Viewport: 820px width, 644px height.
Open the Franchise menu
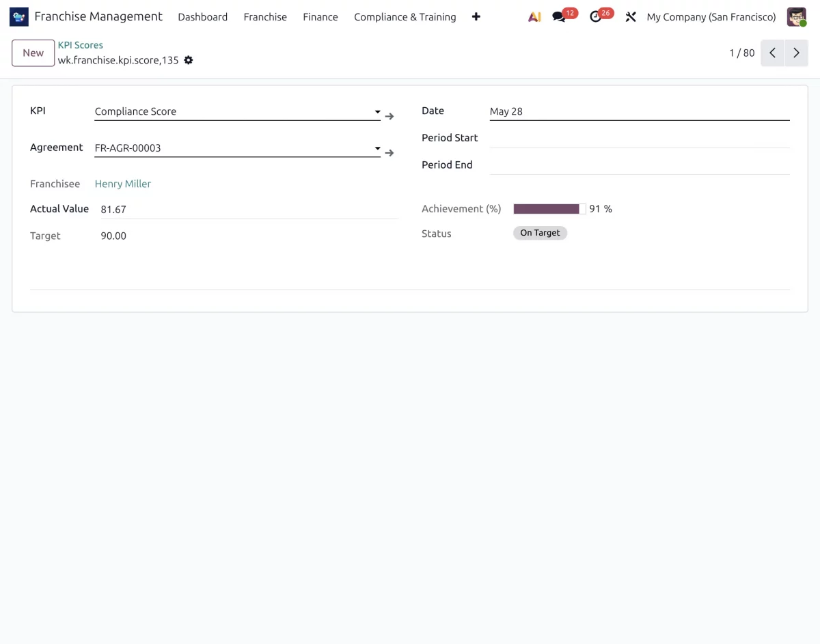265,17
